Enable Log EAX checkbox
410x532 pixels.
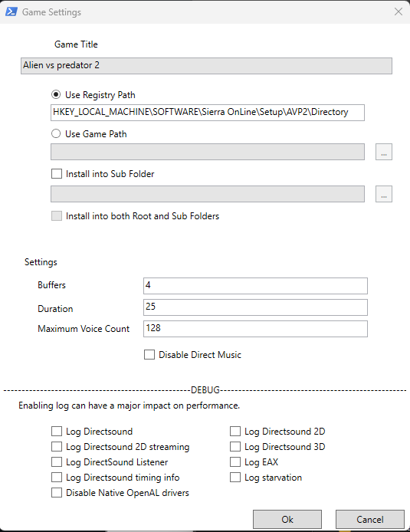[x=235, y=461]
